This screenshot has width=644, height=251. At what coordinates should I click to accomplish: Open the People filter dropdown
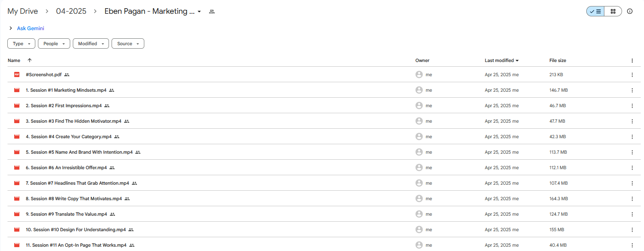point(54,43)
